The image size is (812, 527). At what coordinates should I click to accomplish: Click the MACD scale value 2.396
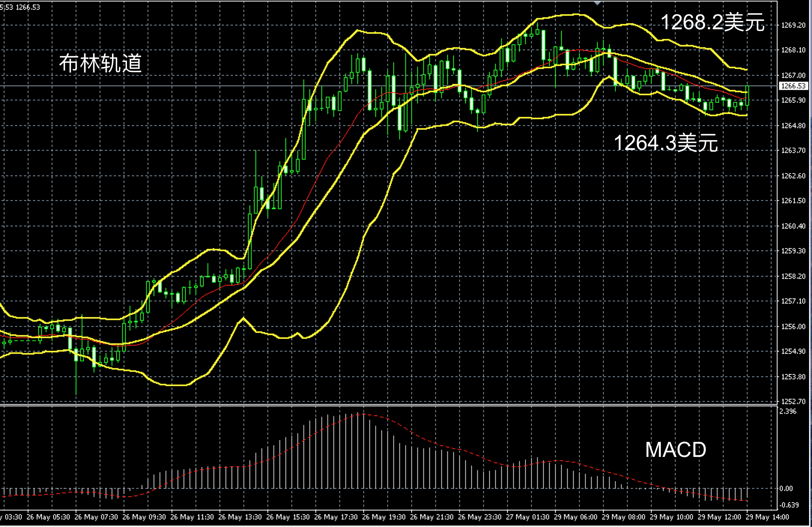[x=788, y=411]
